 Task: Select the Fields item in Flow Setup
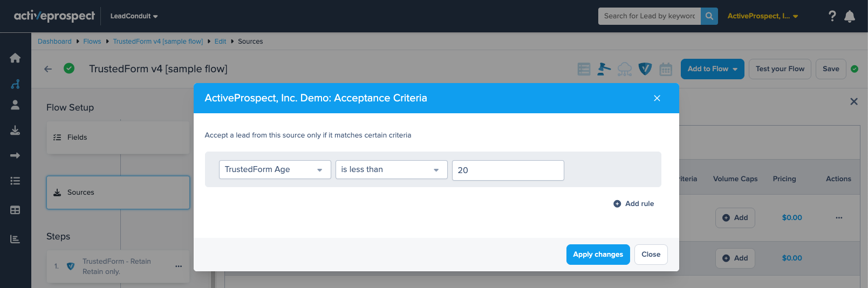coord(118,138)
